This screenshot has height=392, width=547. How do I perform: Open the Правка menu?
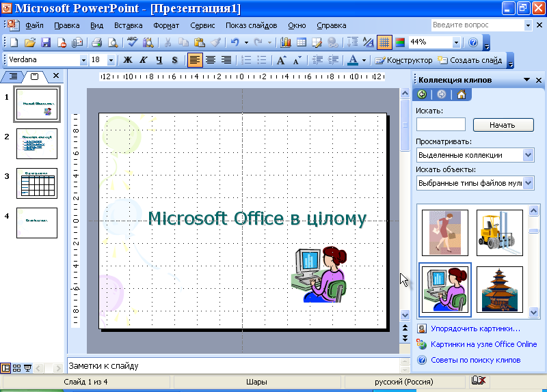tap(66, 25)
